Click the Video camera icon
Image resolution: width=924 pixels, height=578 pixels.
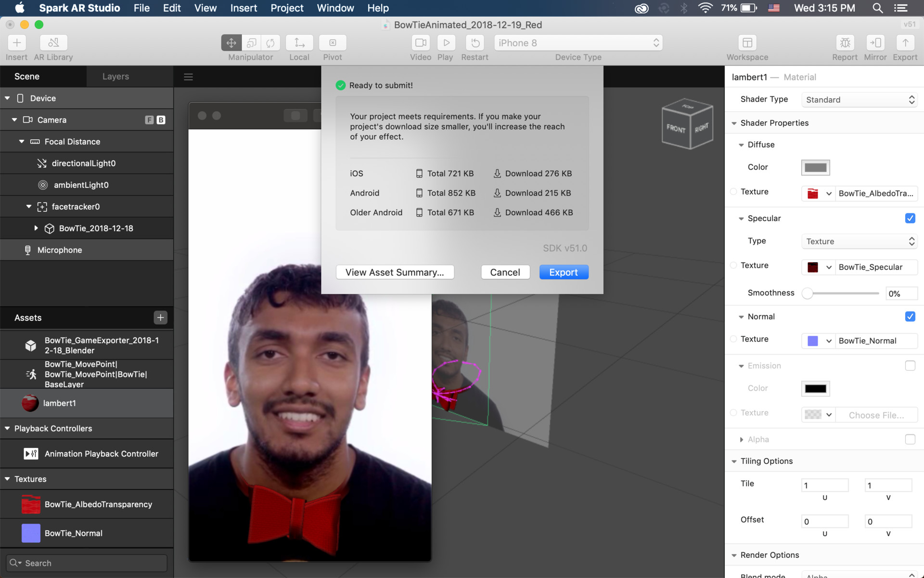pos(421,43)
